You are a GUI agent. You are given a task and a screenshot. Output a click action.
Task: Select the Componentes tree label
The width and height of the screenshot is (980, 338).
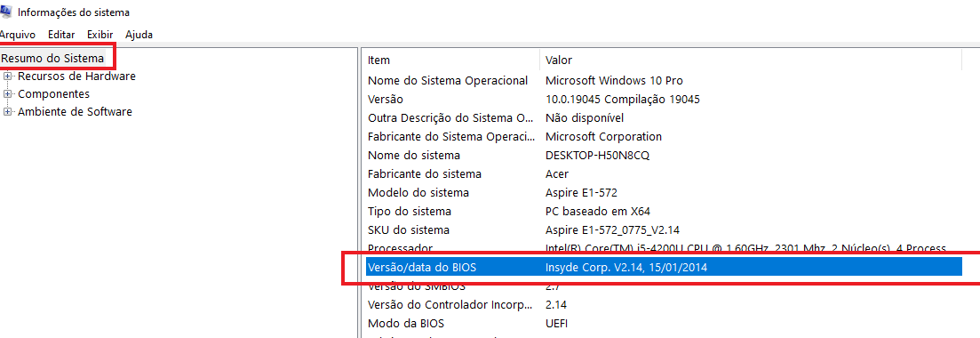pos(53,94)
